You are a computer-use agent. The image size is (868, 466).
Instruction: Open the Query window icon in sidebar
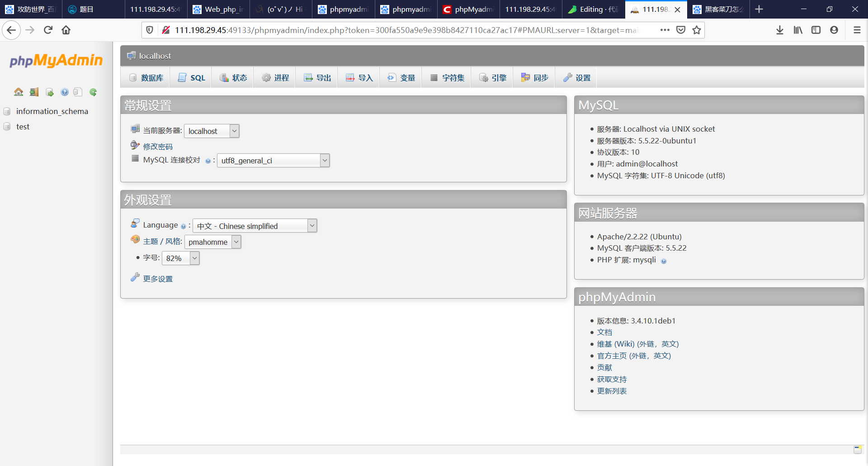(49, 92)
